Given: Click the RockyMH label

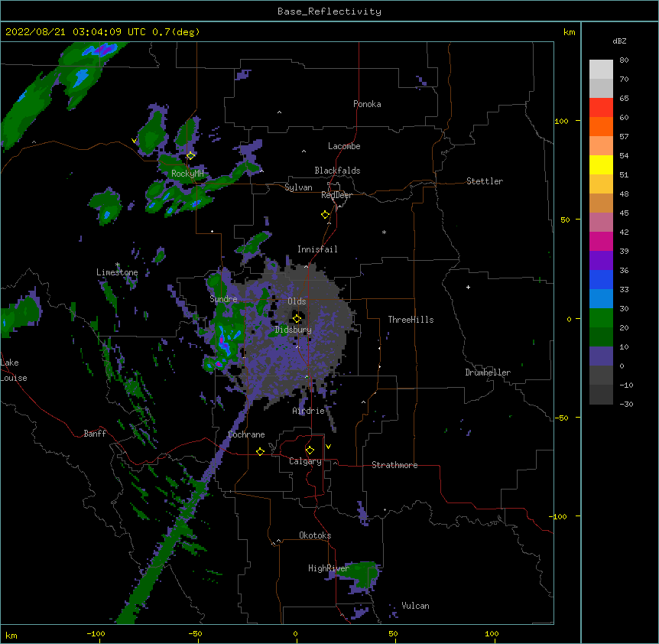Looking at the screenshot, I should coord(187,173).
